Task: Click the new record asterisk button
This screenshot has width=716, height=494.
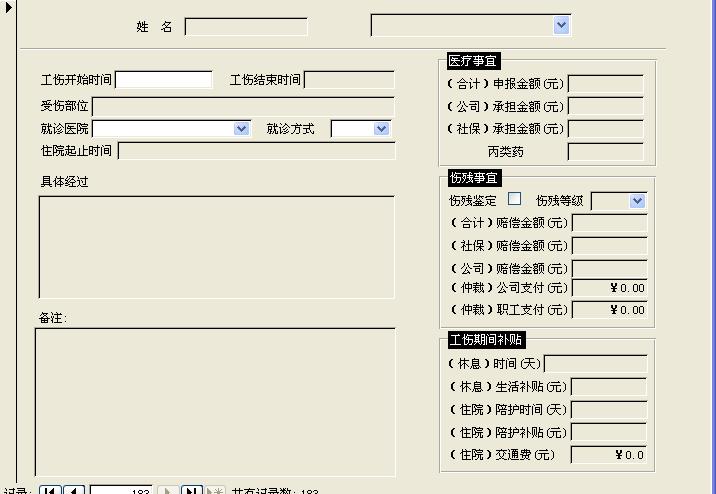Action: pos(215,491)
